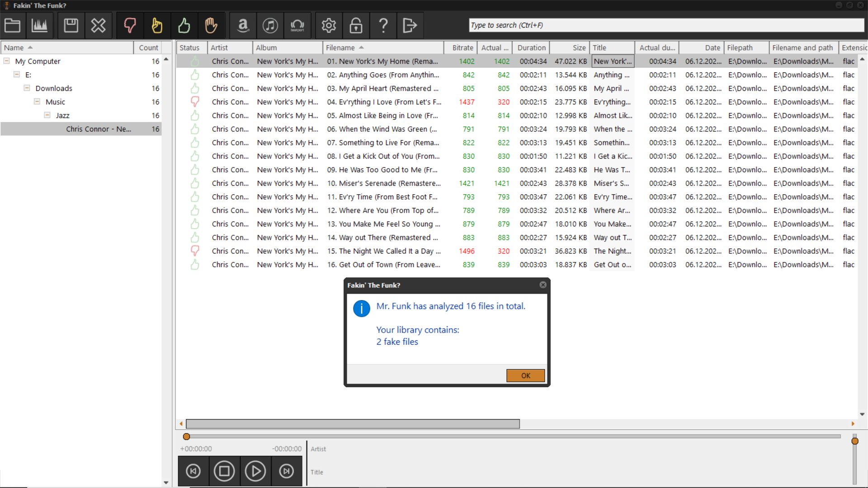Click the Beatport headphones icon
Image resolution: width=868 pixels, height=488 pixels.
click(297, 25)
